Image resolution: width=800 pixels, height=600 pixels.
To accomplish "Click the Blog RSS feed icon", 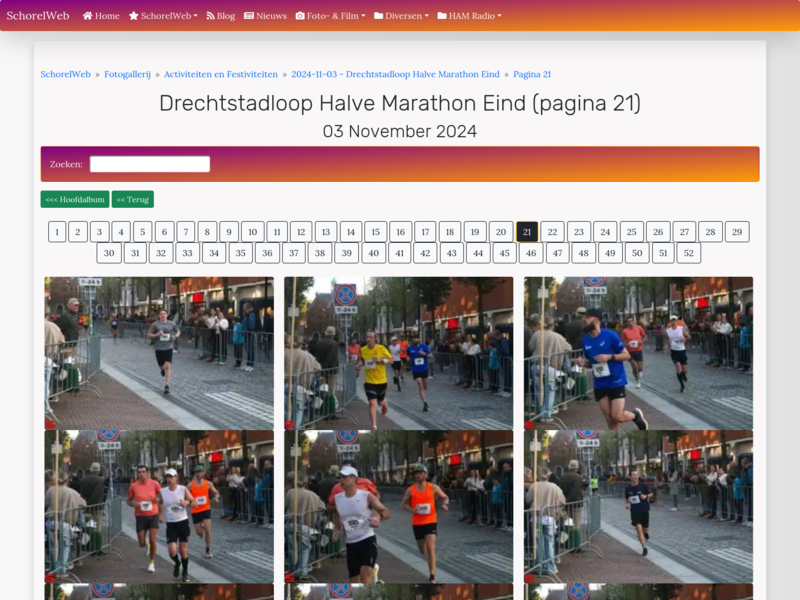I will click(210, 16).
